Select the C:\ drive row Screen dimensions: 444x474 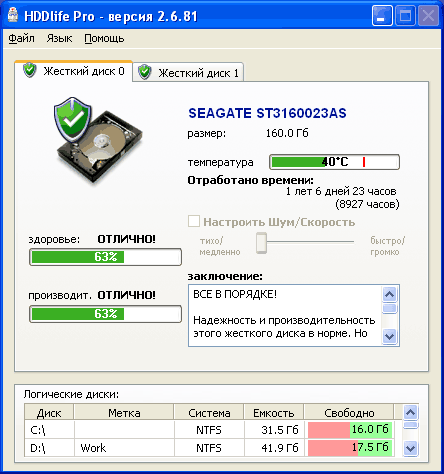point(209,430)
